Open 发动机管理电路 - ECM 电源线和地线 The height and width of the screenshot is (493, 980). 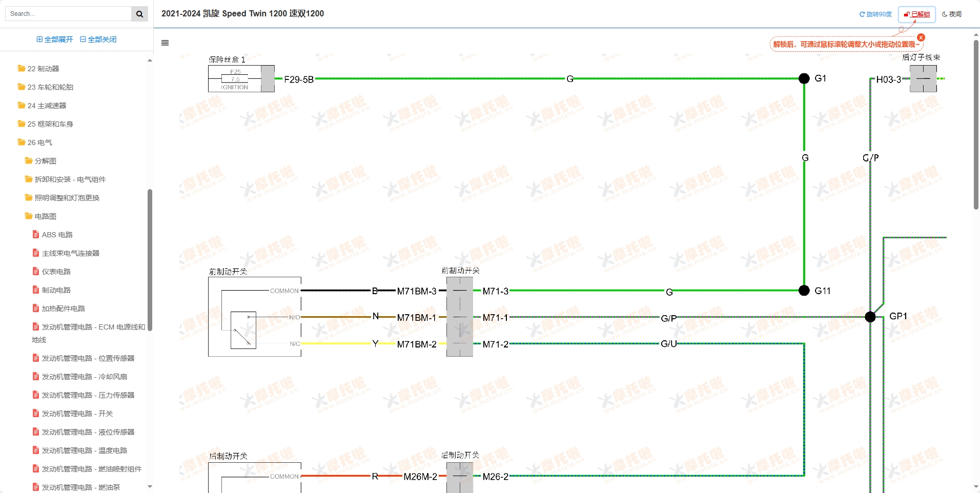tap(88, 333)
